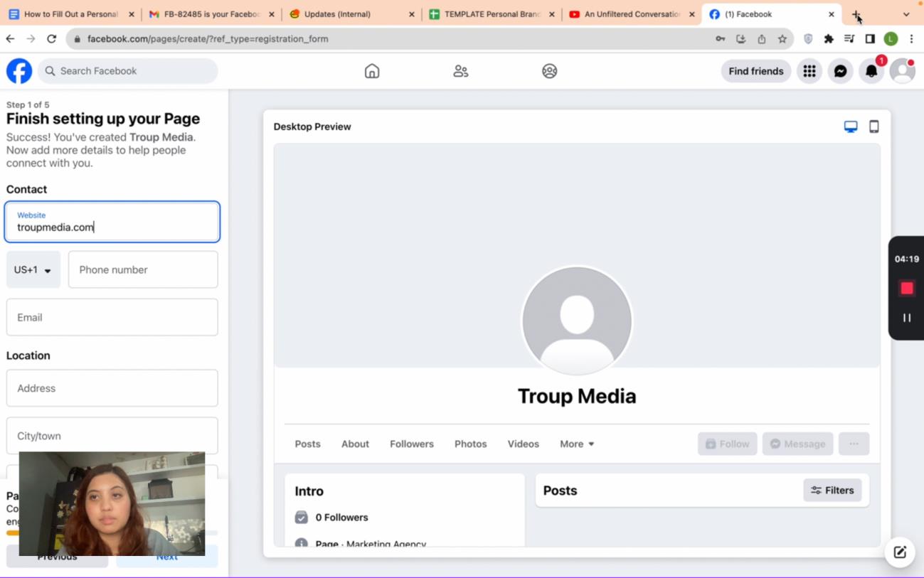Open the Friends icon in top navigation
Screen dimensions: 924x578
[x=461, y=71]
